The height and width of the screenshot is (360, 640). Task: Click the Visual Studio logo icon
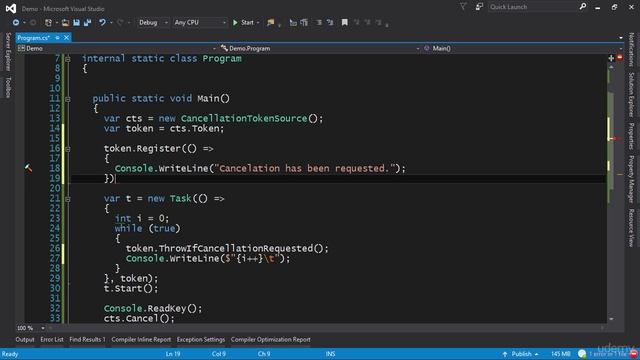pyautogui.click(x=11, y=8)
